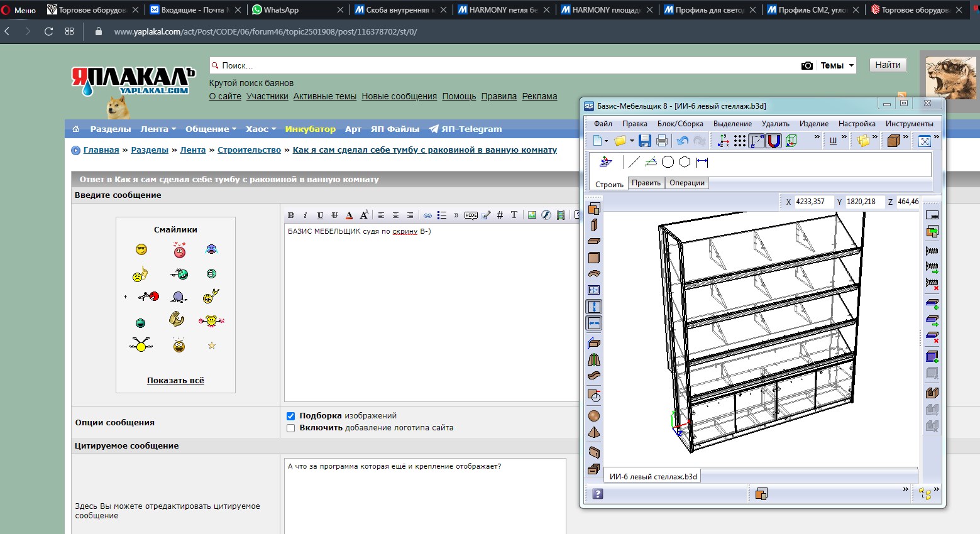
Task: Toggle the grid dots display
Action: (x=740, y=141)
